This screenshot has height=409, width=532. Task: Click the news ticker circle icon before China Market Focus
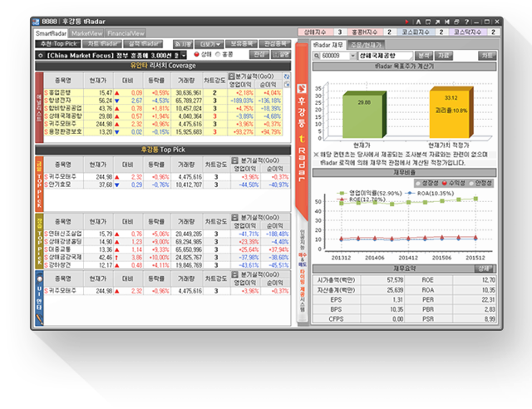pos(41,56)
